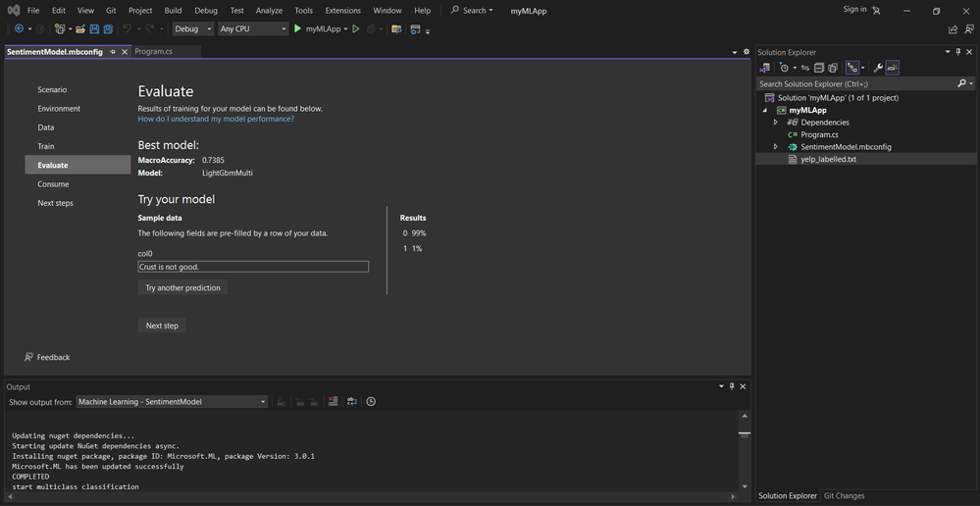980x506 pixels.
Task: Click the browser preview window toolbar icon
Action: tap(416, 28)
